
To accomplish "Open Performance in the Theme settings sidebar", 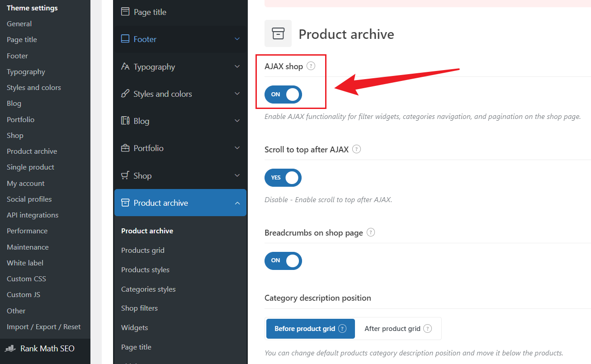I will click(27, 231).
